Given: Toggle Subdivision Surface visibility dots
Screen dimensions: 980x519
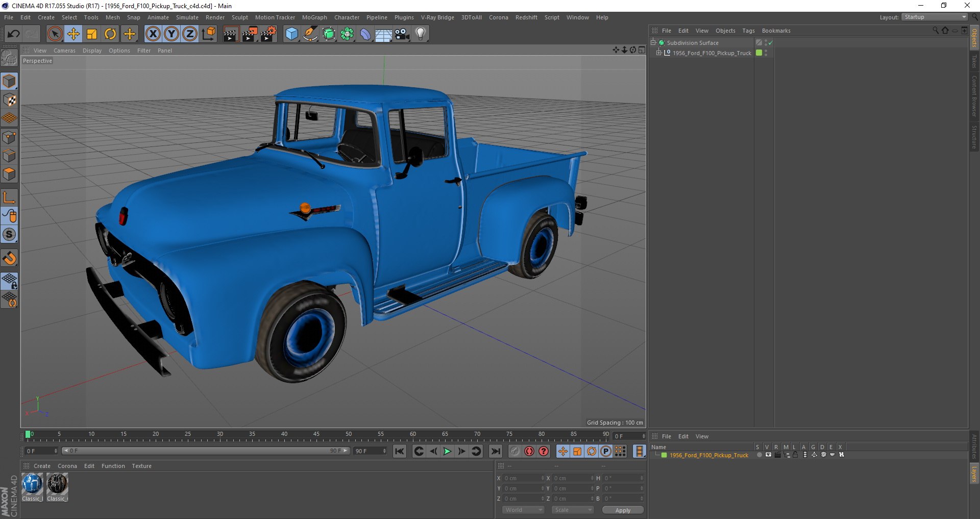Looking at the screenshot, I should click(x=766, y=43).
